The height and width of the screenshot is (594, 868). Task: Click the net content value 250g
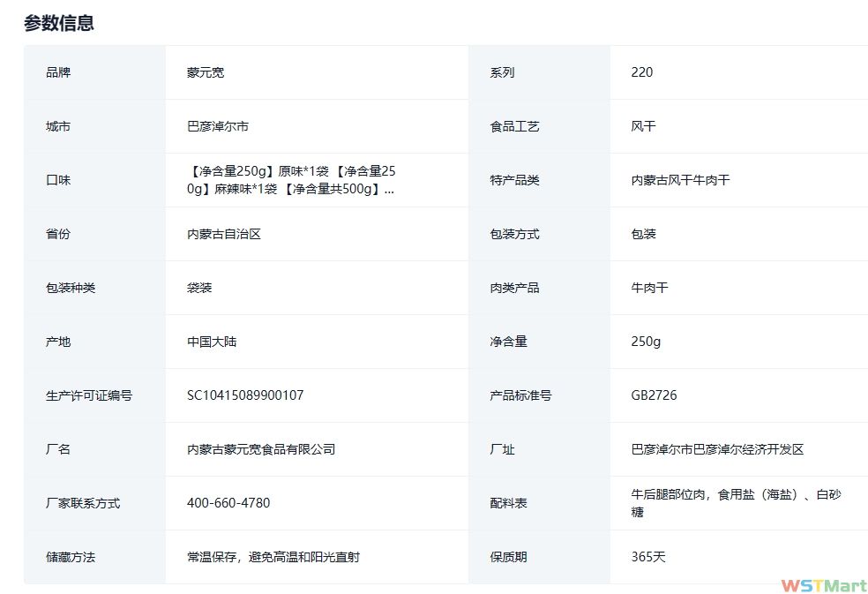(x=646, y=342)
